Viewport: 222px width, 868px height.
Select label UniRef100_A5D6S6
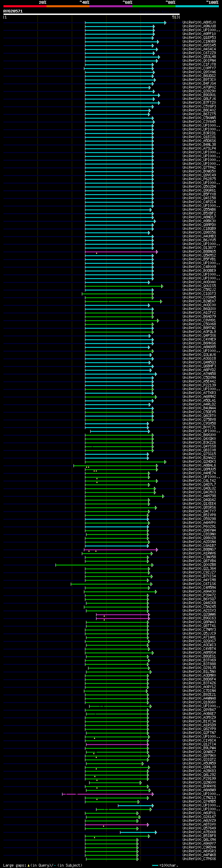199,141
